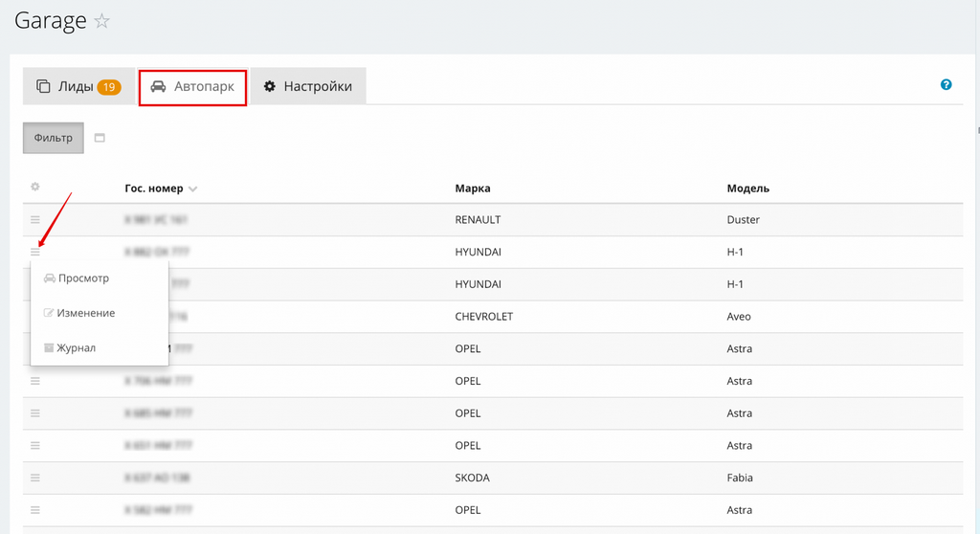This screenshot has height=534, width=980.
Task: Open row menu for the RENAULT Duster
Action: coord(35,219)
